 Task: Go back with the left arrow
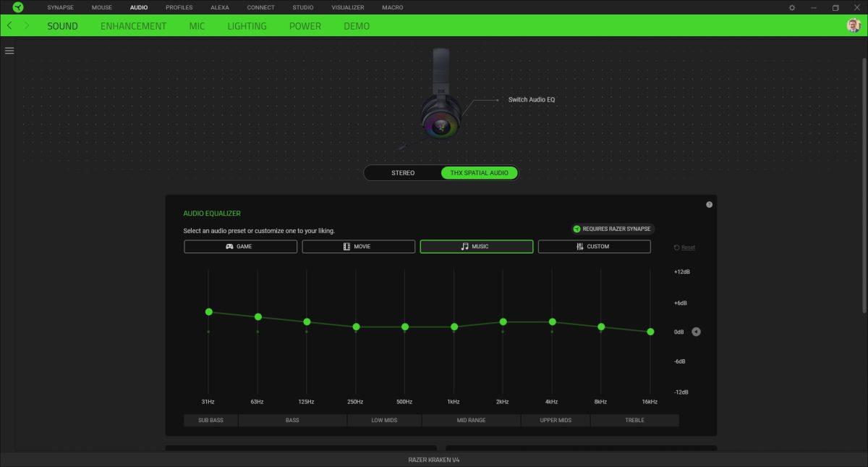click(9, 25)
